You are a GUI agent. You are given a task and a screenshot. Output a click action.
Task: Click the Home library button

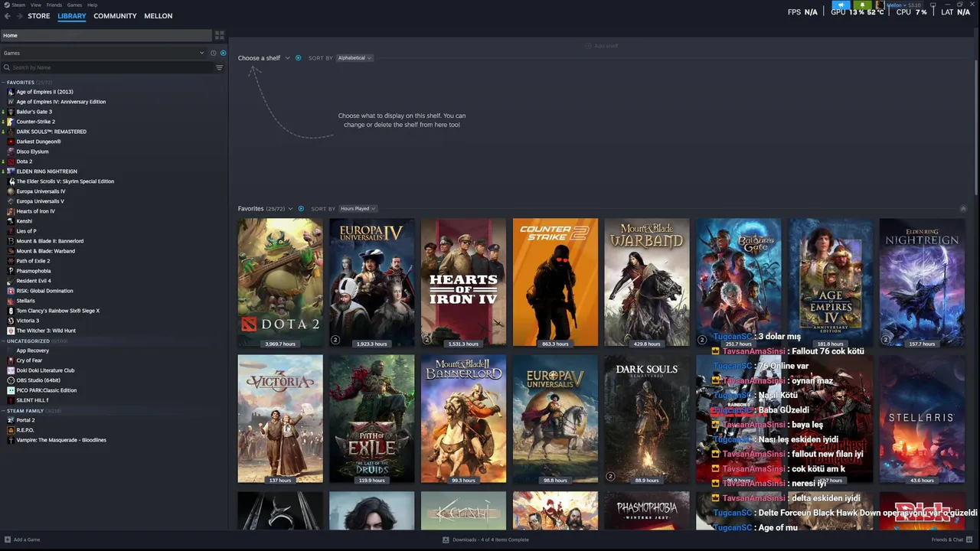tap(106, 35)
